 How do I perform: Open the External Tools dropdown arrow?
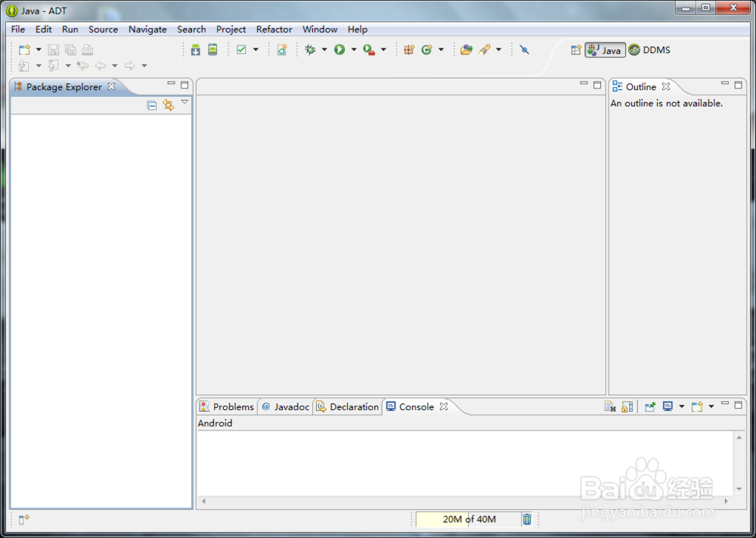383,50
